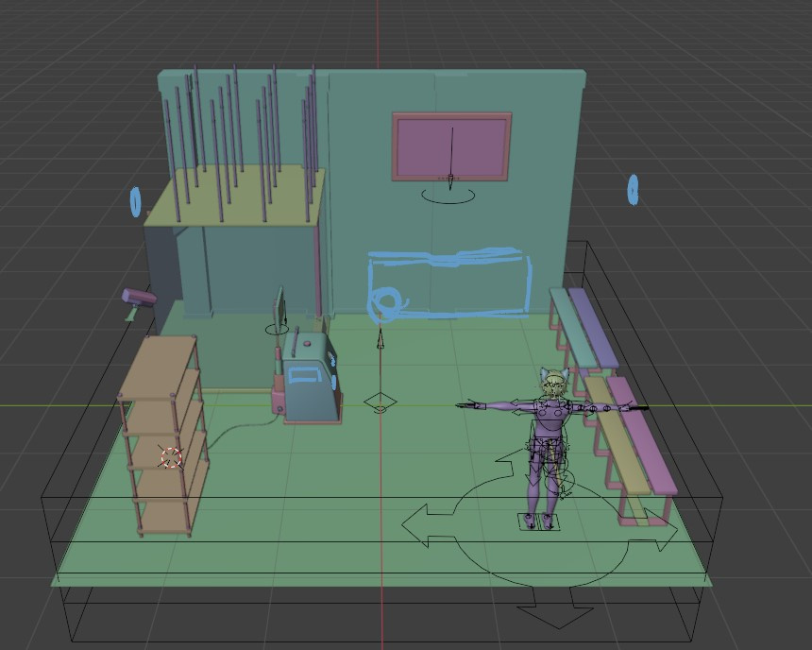Click the red-white 3D cursor on shelf
The width and height of the screenshot is (812, 650).
tap(171, 458)
